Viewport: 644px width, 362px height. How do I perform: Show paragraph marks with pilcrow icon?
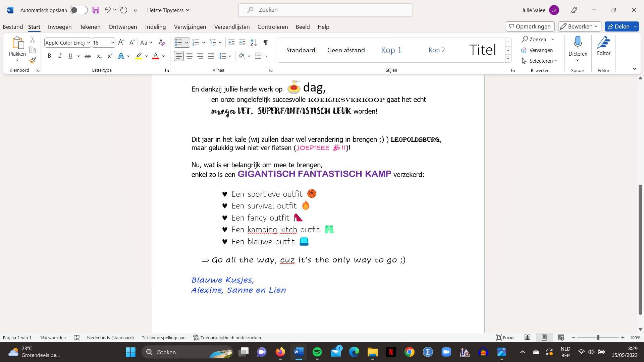pyautogui.click(x=265, y=43)
